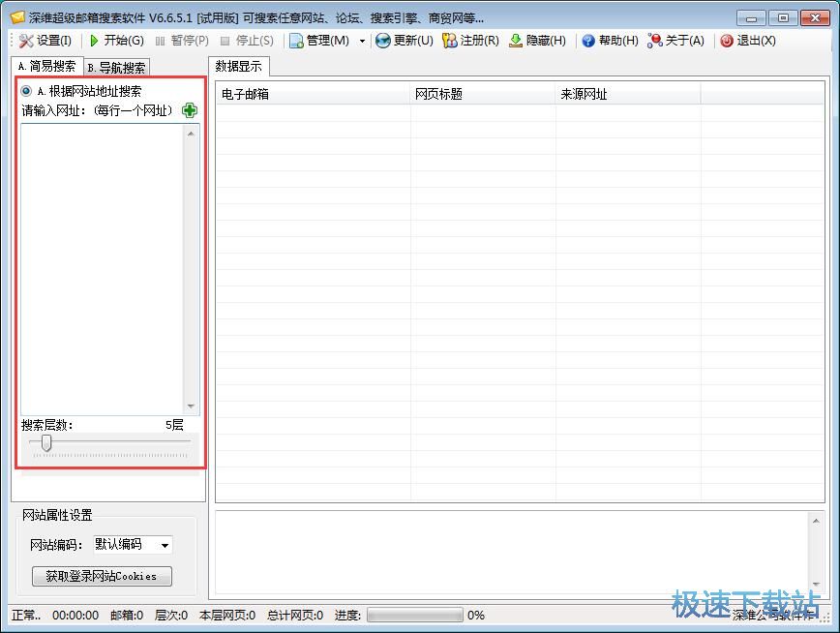
Task: Click URL box scrollbar up arrow
Action: click(x=192, y=134)
